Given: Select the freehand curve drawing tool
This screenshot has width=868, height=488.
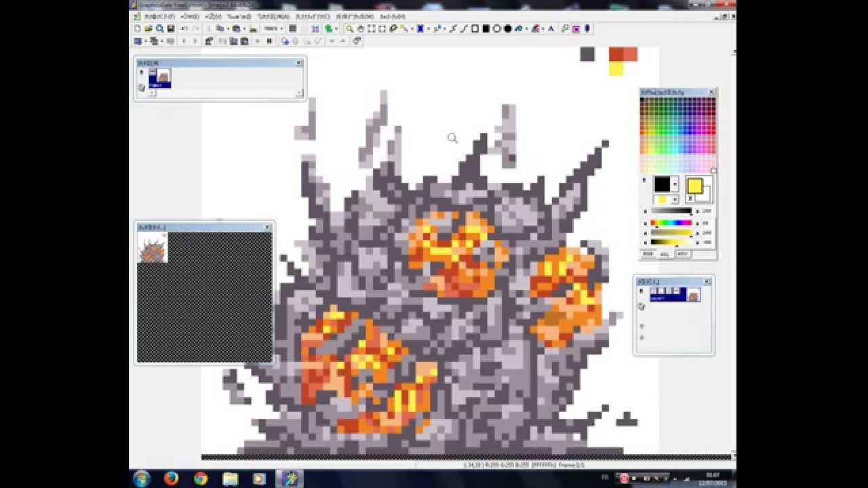Looking at the screenshot, I should coord(453,28).
